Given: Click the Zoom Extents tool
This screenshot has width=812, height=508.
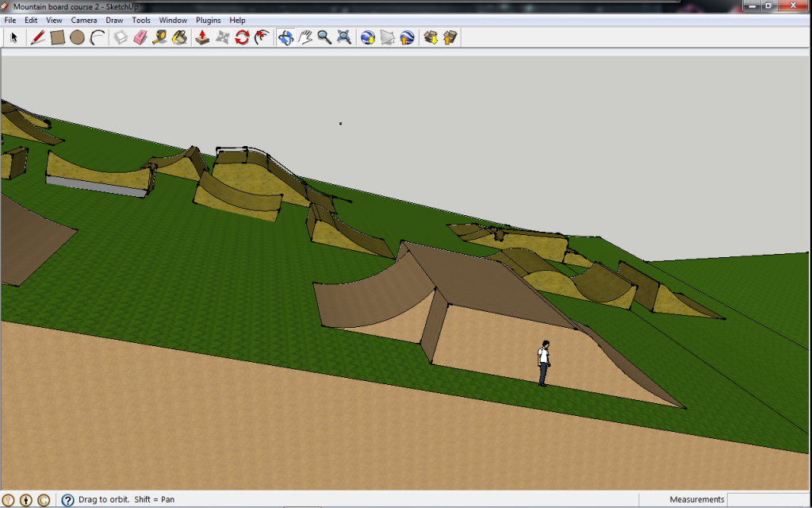Looking at the screenshot, I should pos(344,37).
